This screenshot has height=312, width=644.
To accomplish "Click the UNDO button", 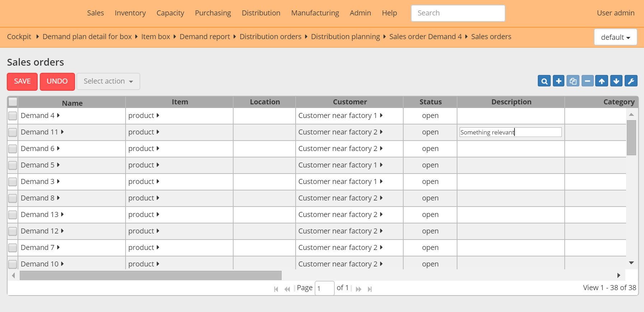I will point(57,81).
